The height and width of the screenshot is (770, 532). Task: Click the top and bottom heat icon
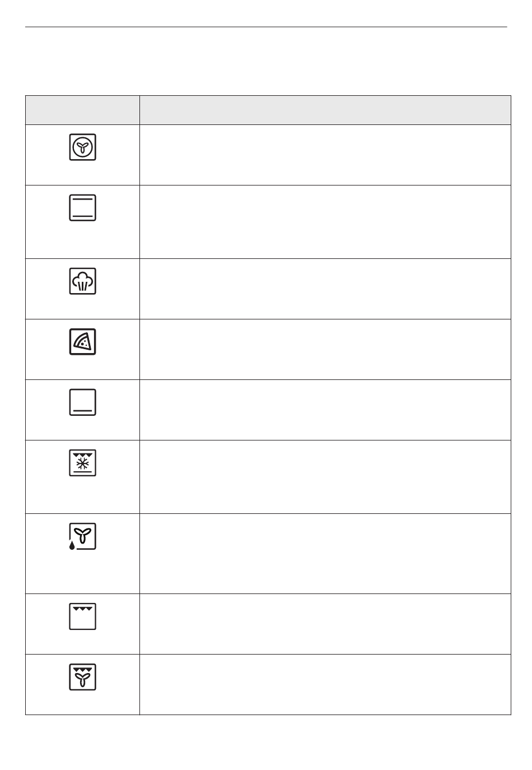pos(83,208)
